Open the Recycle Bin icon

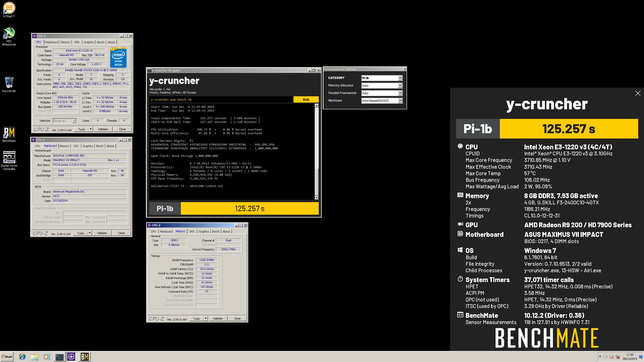[9, 85]
